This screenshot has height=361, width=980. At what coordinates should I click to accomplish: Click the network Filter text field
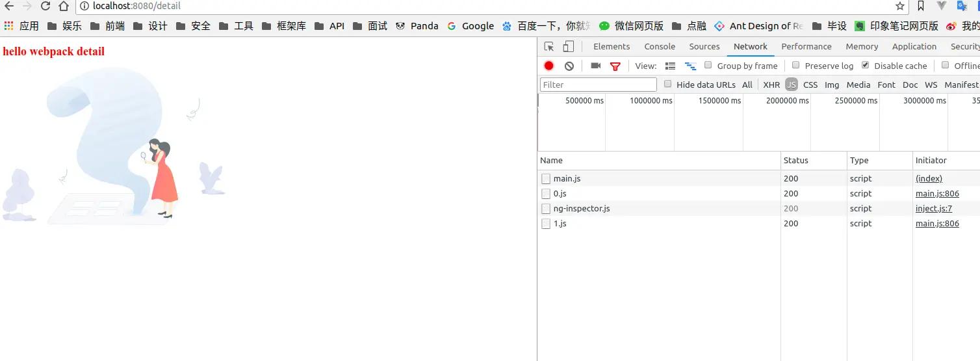(598, 85)
